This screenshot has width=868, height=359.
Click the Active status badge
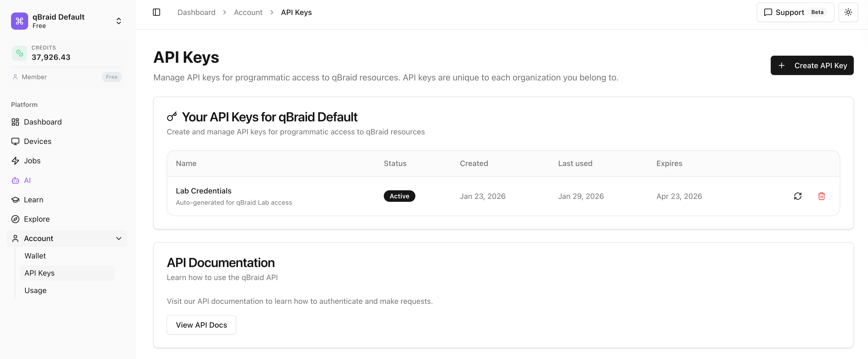pyautogui.click(x=399, y=196)
